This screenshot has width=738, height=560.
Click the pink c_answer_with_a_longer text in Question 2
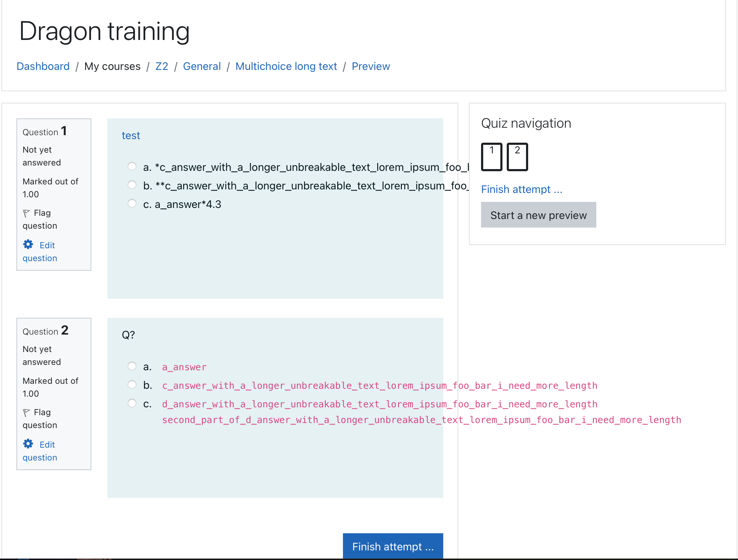pos(380,386)
